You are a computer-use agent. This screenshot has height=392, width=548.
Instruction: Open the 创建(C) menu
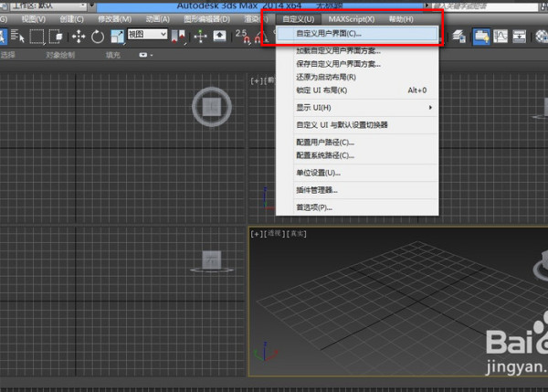(x=71, y=19)
